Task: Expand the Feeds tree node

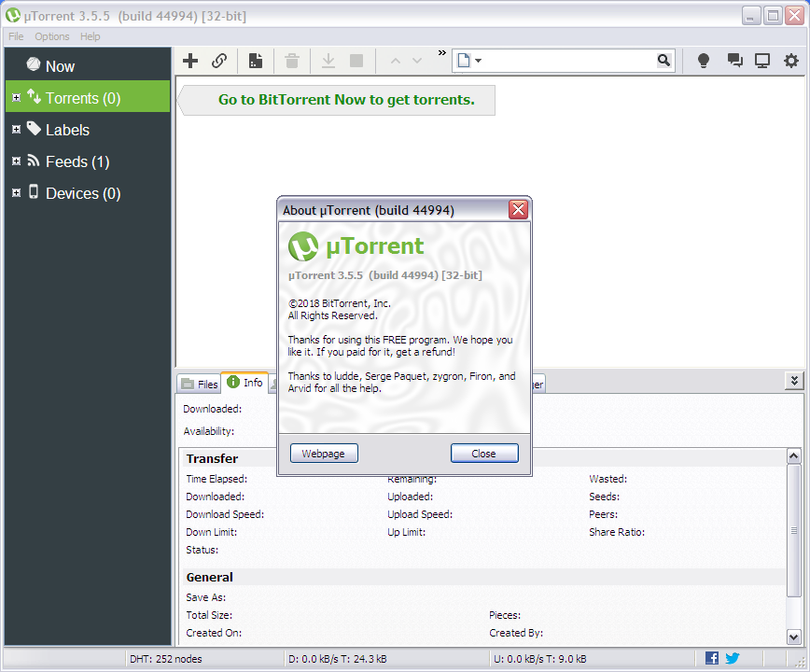Action: pyautogui.click(x=17, y=161)
